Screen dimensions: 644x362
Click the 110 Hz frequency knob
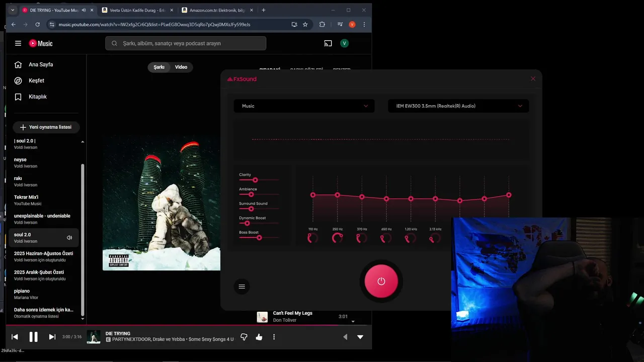coord(313,238)
